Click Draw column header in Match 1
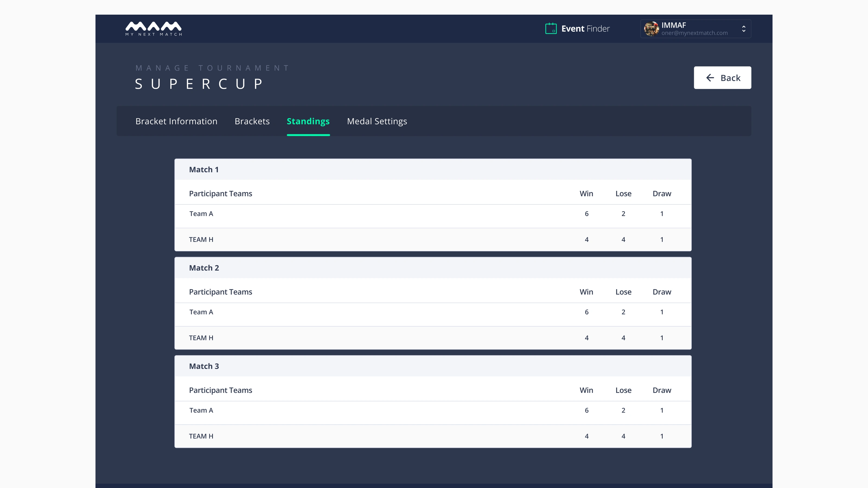Image resolution: width=868 pixels, height=488 pixels. click(662, 194)
